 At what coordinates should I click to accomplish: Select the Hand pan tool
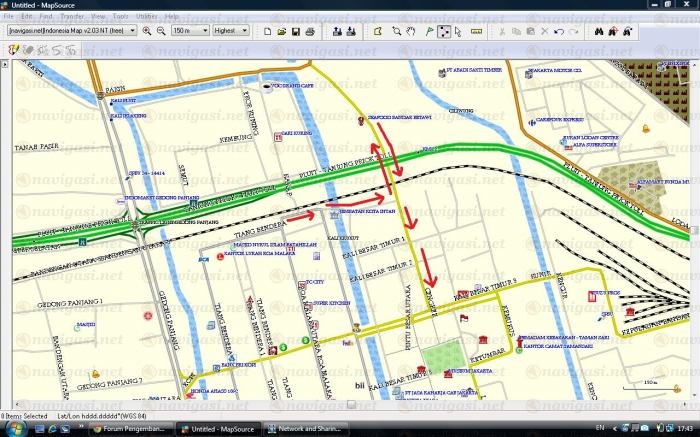[411, 31]
